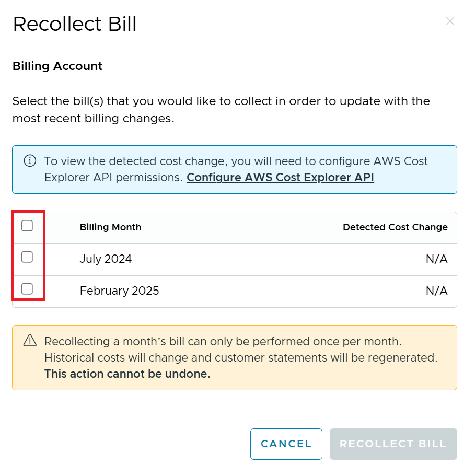Open the Configure AWS Cost Explorer API link
Screen dimensions: 464x476
(x=280, y=177)
